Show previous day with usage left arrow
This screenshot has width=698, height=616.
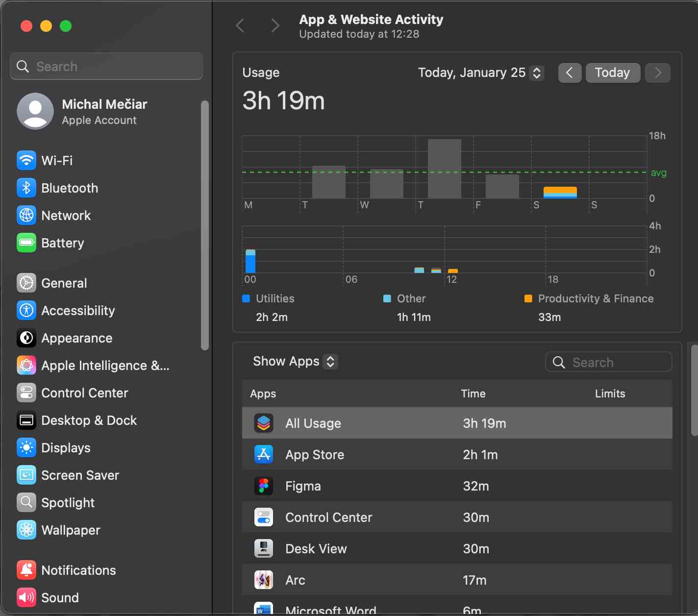click(x=570, y=73)
